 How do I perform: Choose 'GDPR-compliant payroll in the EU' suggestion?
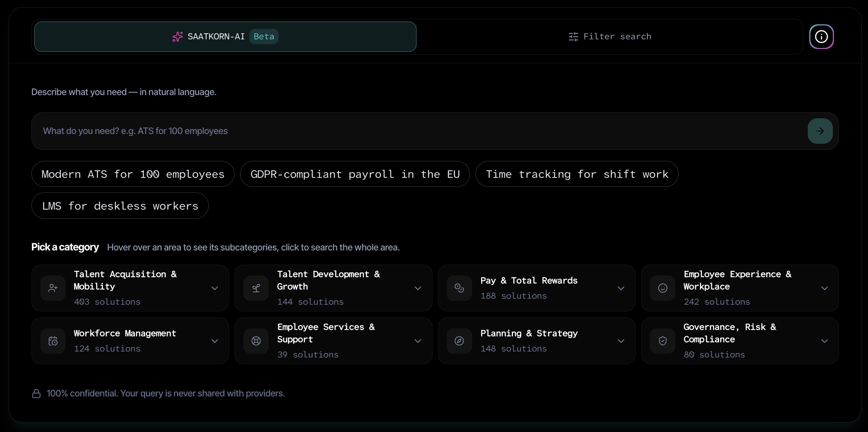click(x=355, y=174)
